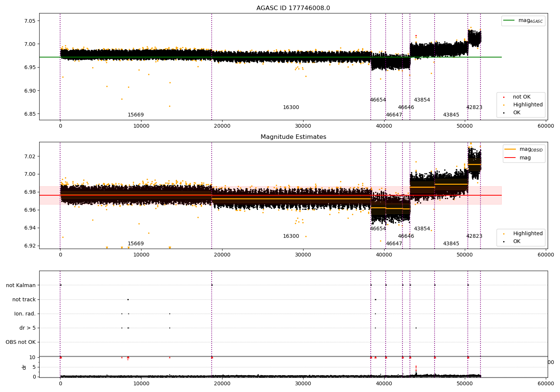Click y-tick 6.94 on Magnitude Estimates plot
The width and height of the screenshot is (560, 392).
[x=30, y=228]
